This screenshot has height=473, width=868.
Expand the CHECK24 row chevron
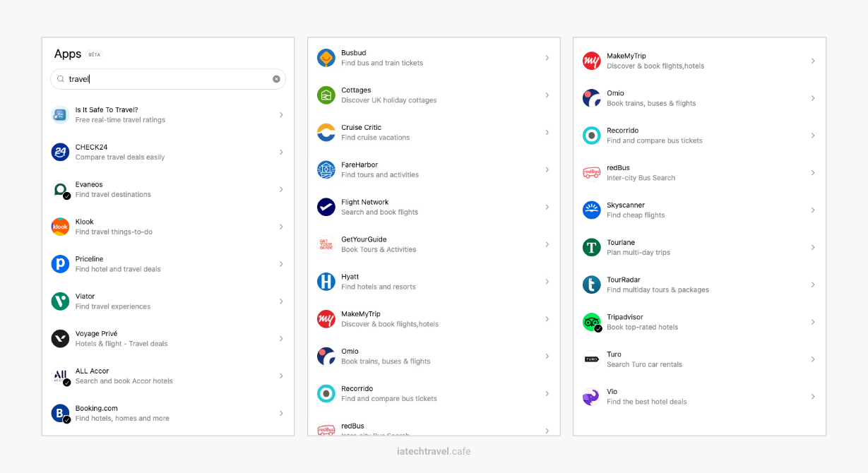281,152
